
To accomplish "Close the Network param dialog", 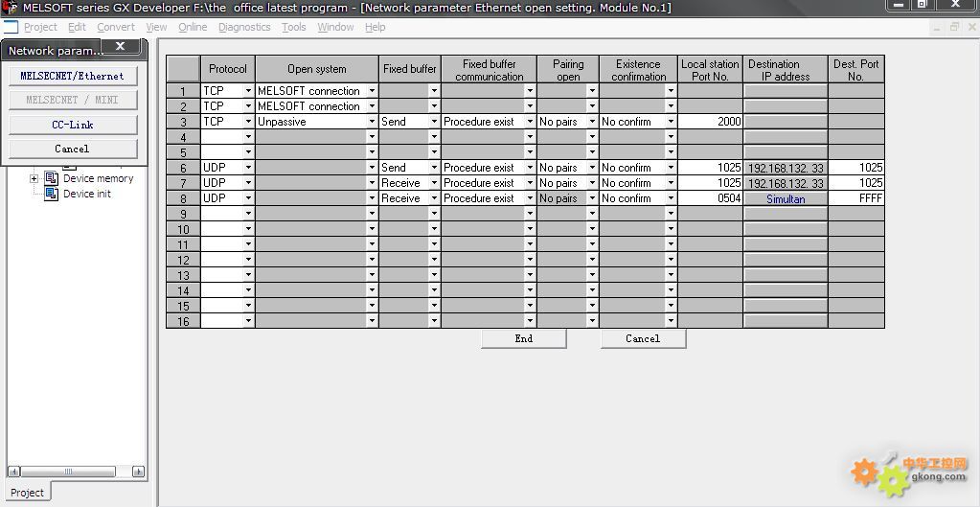I will pyautogui.click(x=121, y=46).
